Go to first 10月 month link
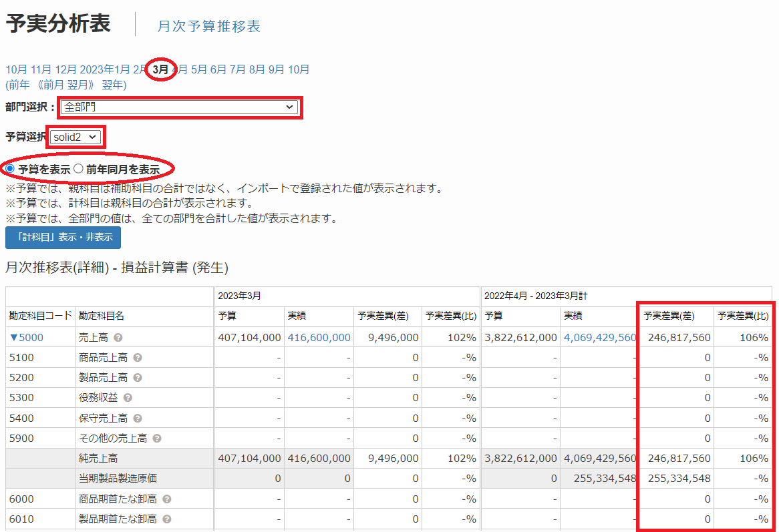 point(17,69)
